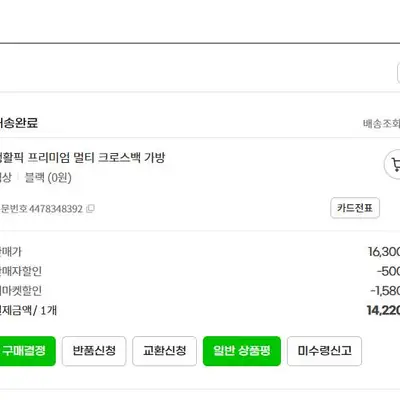Click the -1,580 market discount amount
This screenshot has width=400, height=400.
pyautogui.click(x=385, y=291)
